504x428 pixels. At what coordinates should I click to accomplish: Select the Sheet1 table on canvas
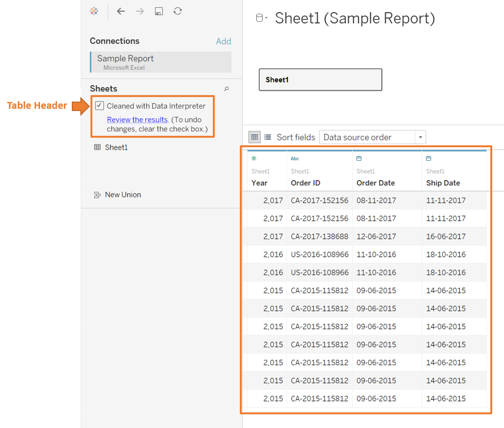(320, 80)
